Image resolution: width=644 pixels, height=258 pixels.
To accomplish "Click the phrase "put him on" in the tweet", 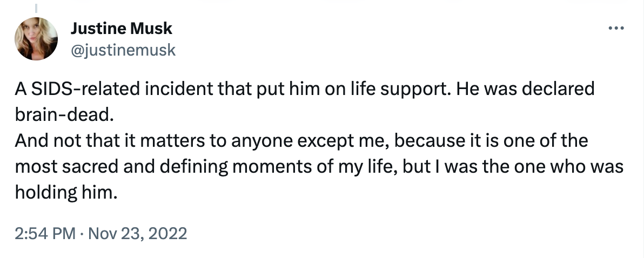I will click(287, 90).
